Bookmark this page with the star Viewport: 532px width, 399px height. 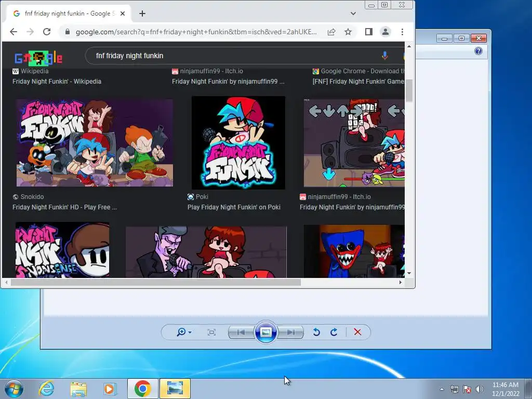point(348,32)
